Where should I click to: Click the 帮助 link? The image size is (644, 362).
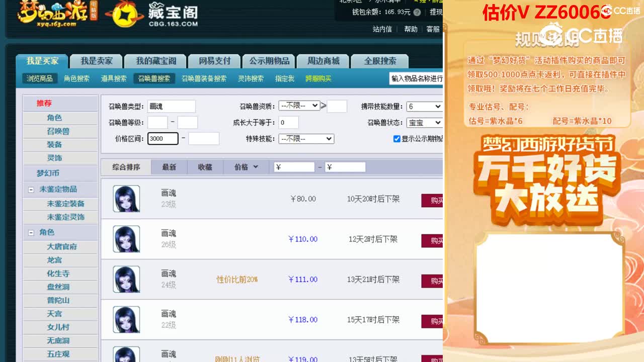pos(411,29)
